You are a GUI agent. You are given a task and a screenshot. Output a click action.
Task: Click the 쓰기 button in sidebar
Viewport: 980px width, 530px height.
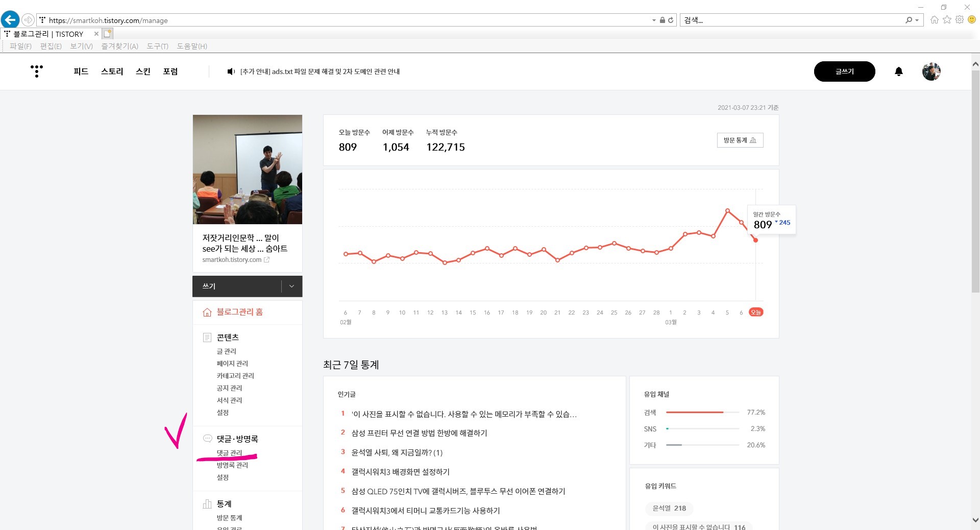(236, 286)
